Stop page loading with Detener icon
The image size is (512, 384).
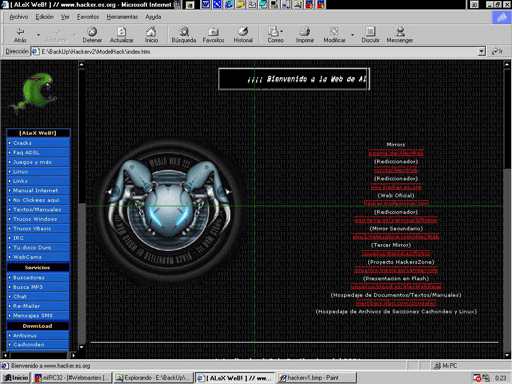click(x=92, y=32)
